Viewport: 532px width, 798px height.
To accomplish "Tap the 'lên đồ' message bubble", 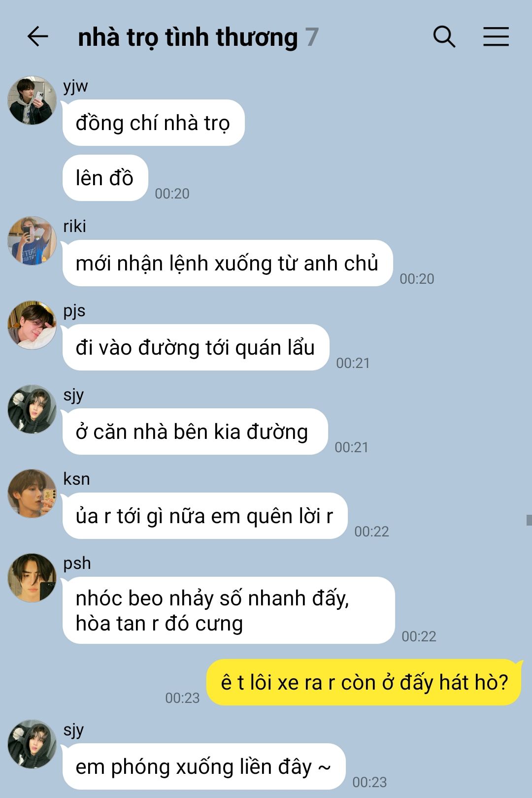I will click(105, 178).
